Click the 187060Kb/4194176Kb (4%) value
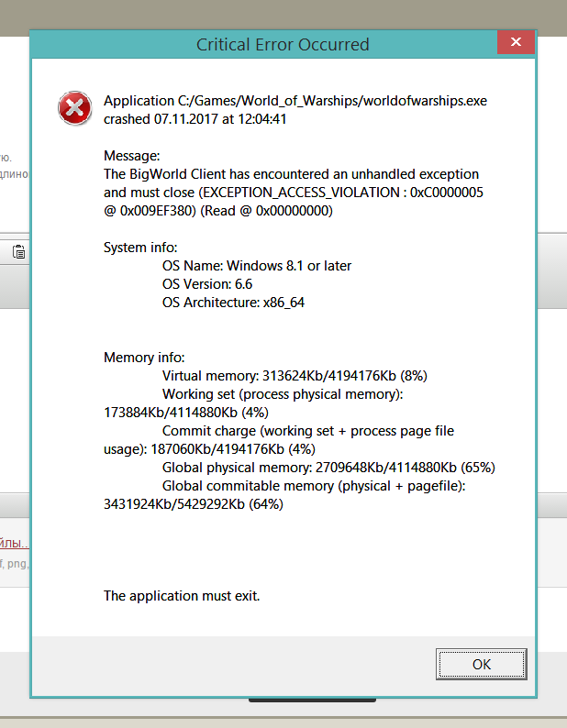567x728 pixels. coord(233,449)
